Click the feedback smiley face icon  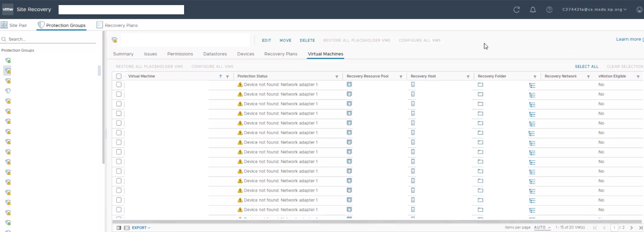click(639, 10)
